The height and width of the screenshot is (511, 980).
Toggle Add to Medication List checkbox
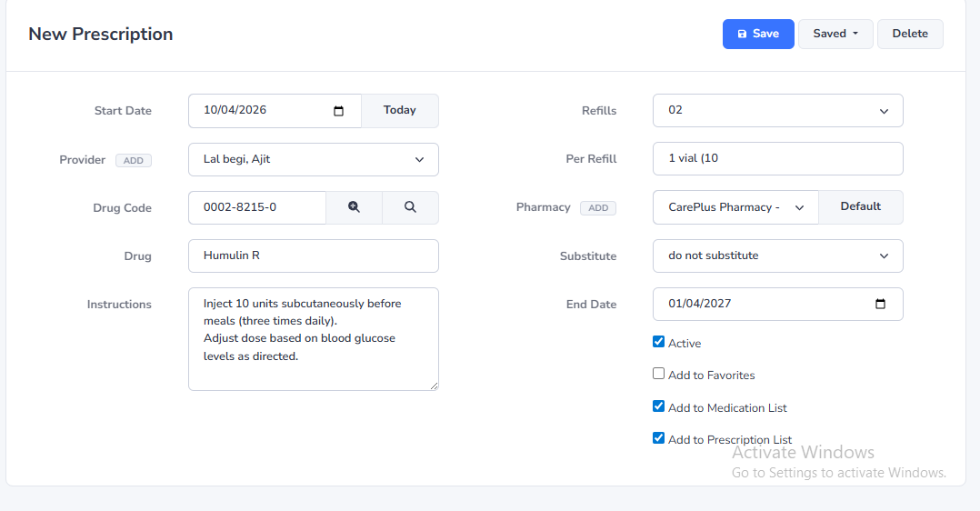[x=659, y=406]
